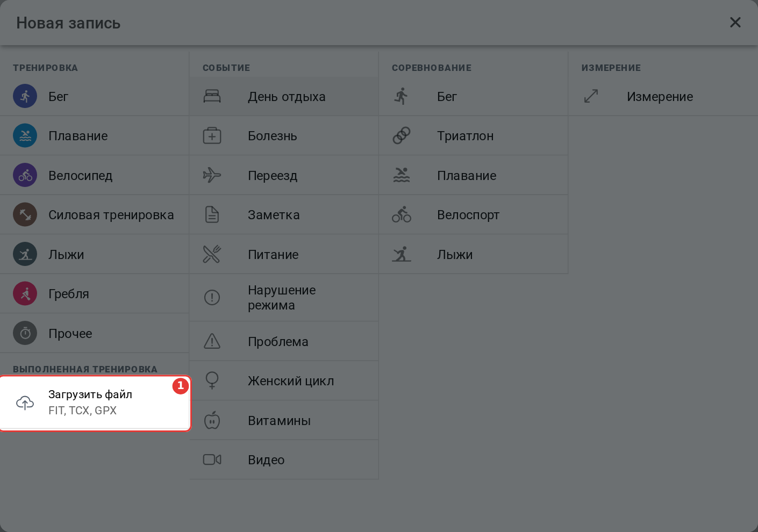Click the airplane icon for Переезд
The height and width of the screenshot is (532, 758).
pyautogui.click(x=212, y=175)
